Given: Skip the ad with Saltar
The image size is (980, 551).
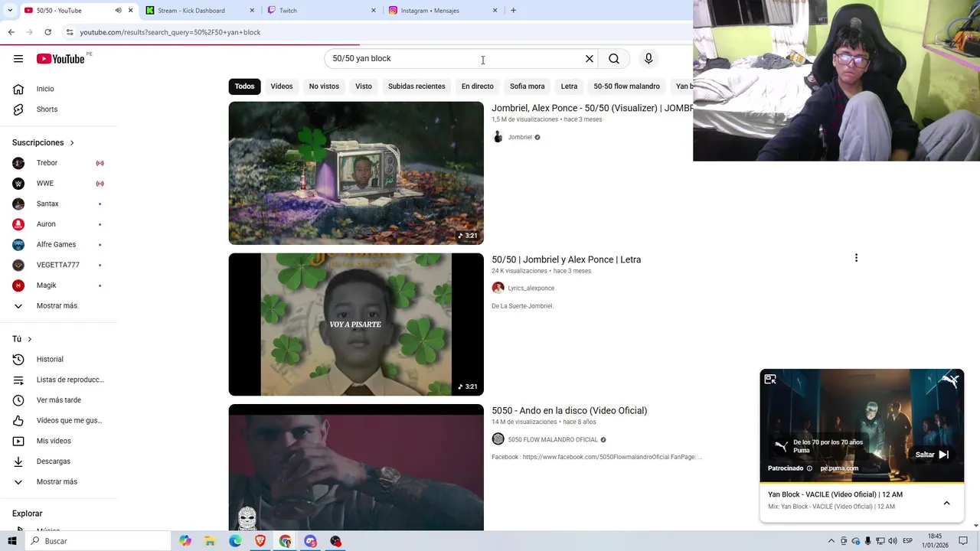Looking at the screenshot, I should 932,455.
